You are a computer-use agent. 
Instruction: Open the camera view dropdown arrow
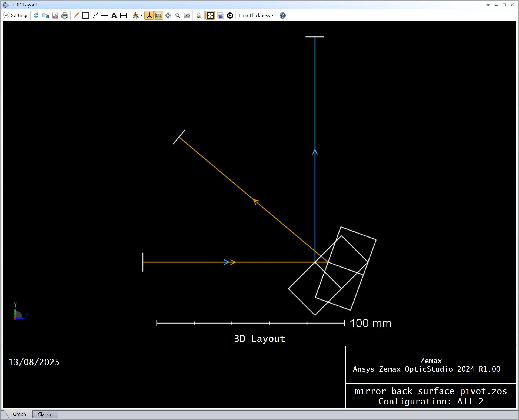(141, 16)
